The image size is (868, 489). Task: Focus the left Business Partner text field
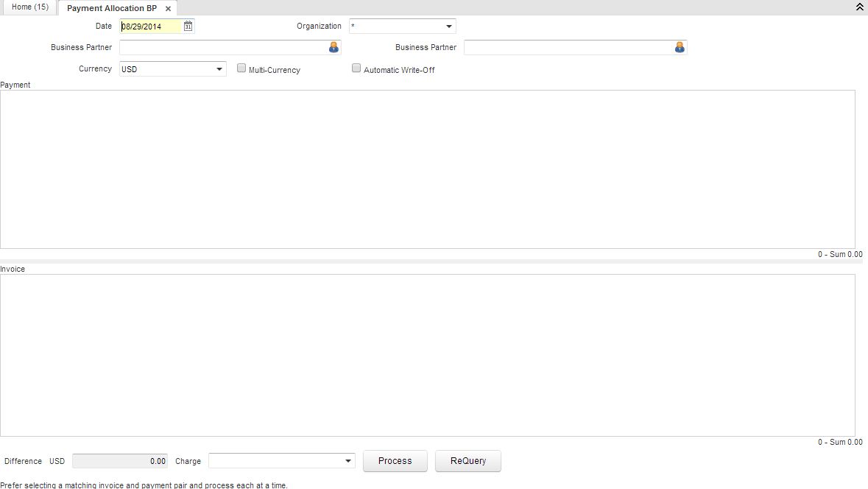click(x=222, y=47)
